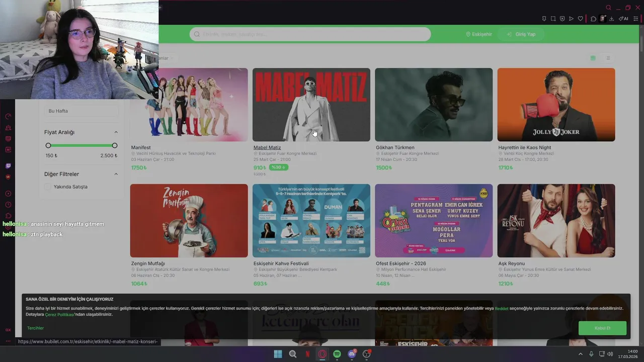Click the Opera GX taskbar icon
644x362 pixels.
[322, 354]
